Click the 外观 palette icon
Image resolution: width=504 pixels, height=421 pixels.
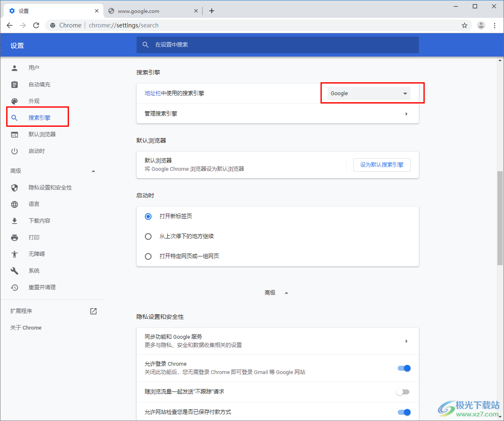(15, 101)
